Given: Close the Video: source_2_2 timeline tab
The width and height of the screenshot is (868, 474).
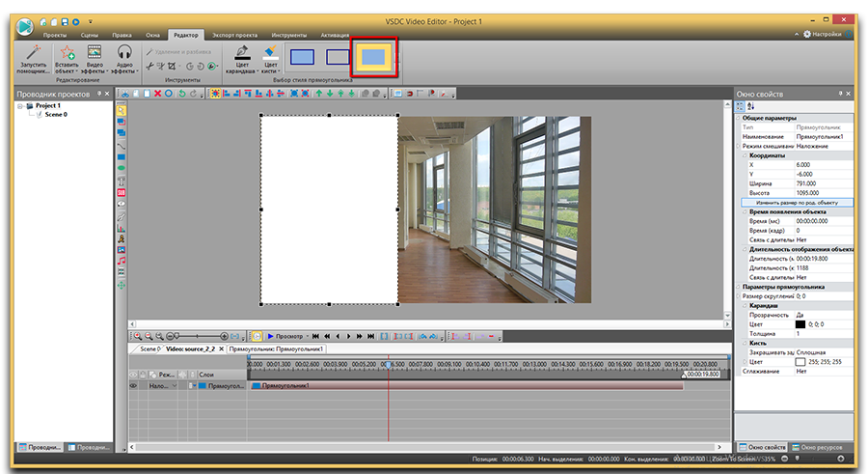Looking at the screenshot, I should pyautogui.click(x=221, y=349).
